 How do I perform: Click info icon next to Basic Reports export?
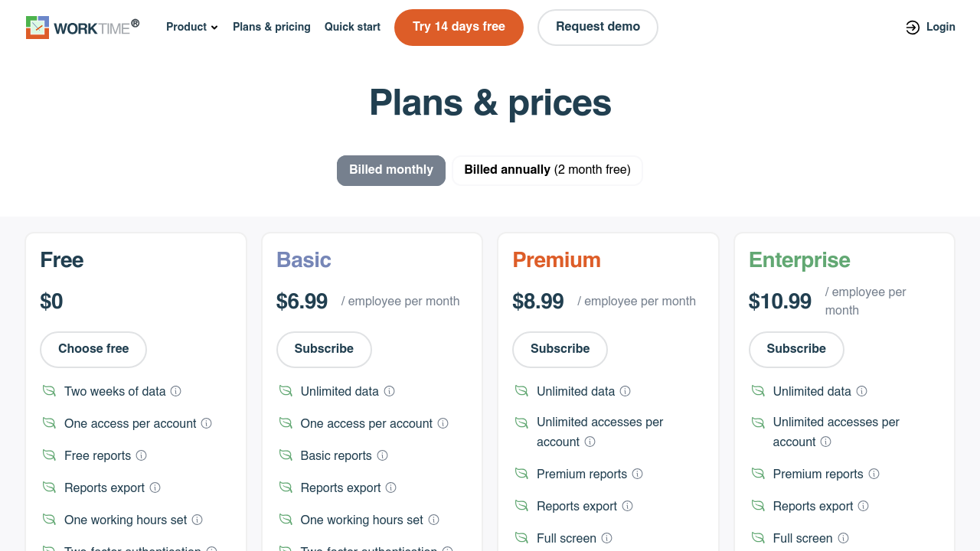point(391,487)
